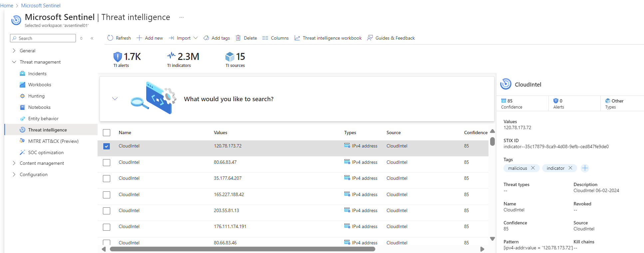Click the add tag plus button
Image resolution: width=644 pixels, height=253 pixels.
pyautogui.click(x=585, y=168)
